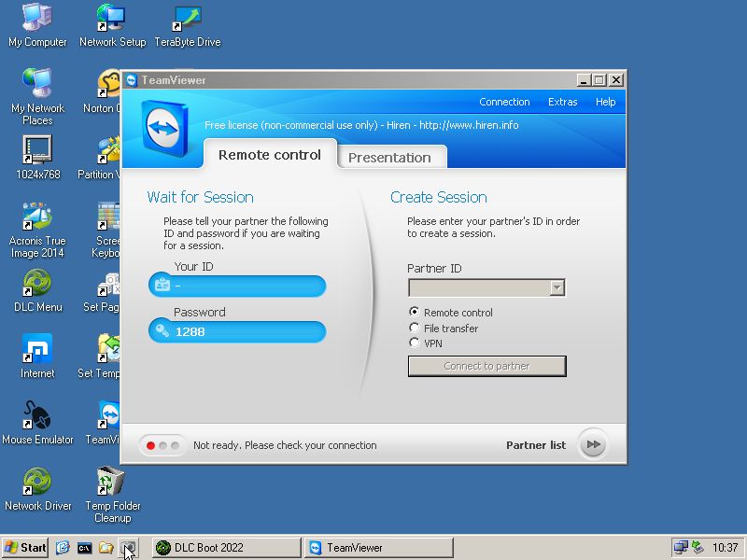747x560 pixels.
Task: Click the Partner list label
Action: coord(535,445)
